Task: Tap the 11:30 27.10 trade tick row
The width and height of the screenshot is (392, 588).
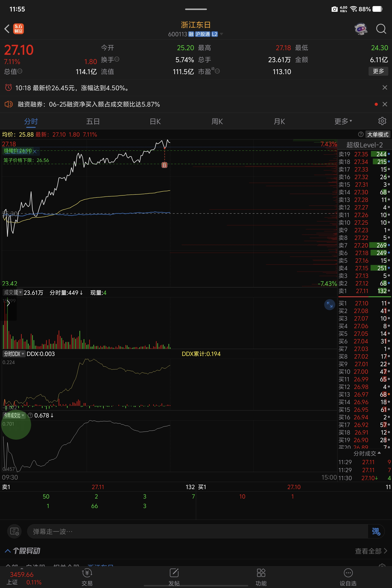Action: tap(364, 478)
